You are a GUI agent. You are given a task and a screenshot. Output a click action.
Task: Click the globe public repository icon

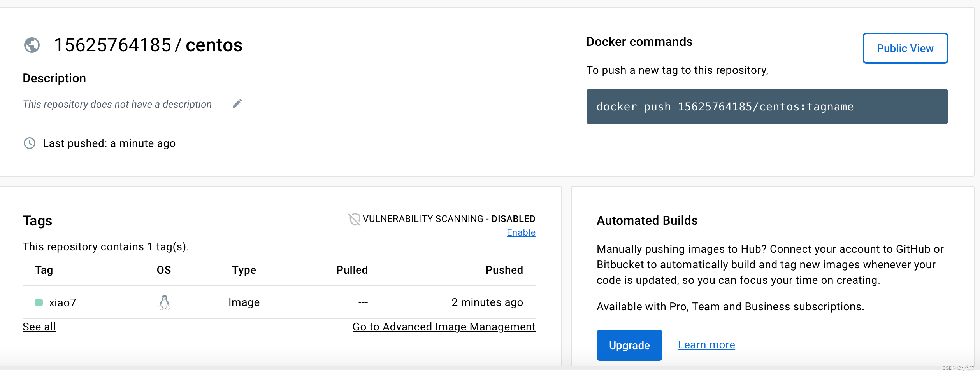[32, 45]
